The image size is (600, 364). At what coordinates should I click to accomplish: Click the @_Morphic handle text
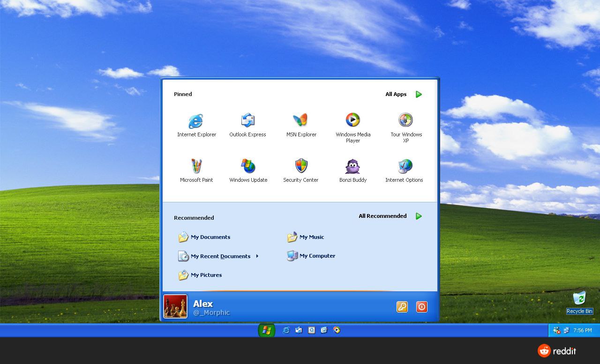tap(211, 313)
